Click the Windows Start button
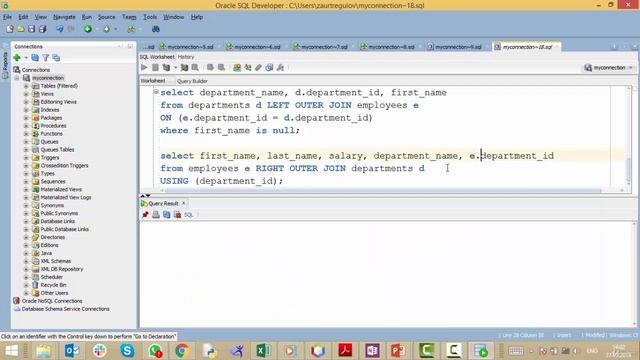640x360 pixels. [11, 351]
